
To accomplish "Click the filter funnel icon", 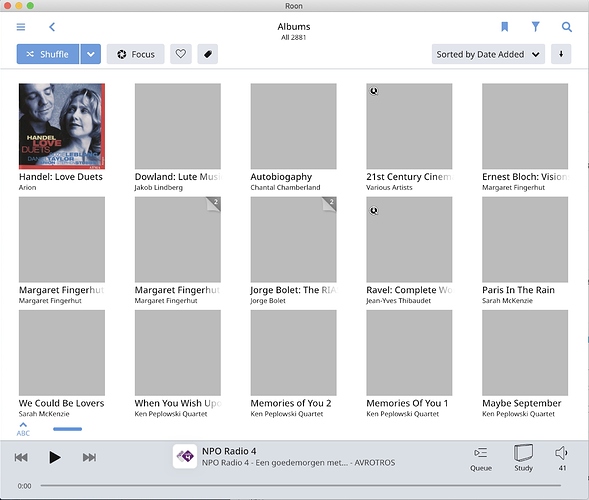I will [x=536, y=27].
